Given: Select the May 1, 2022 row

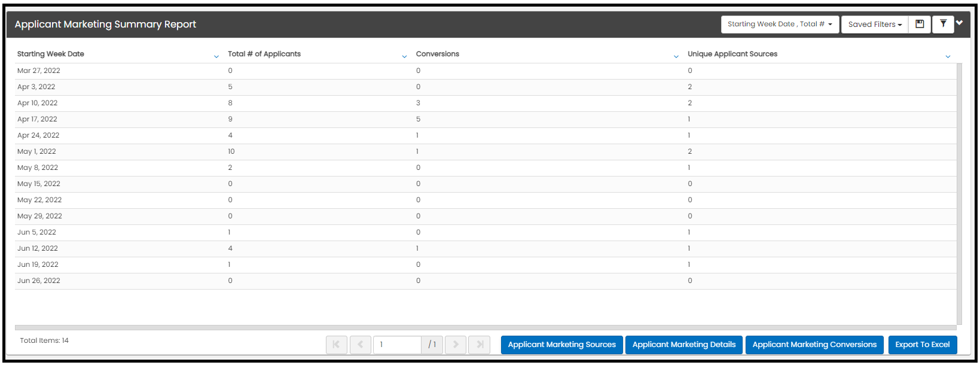Looking at the screenshot, I should tap(485, 151).
